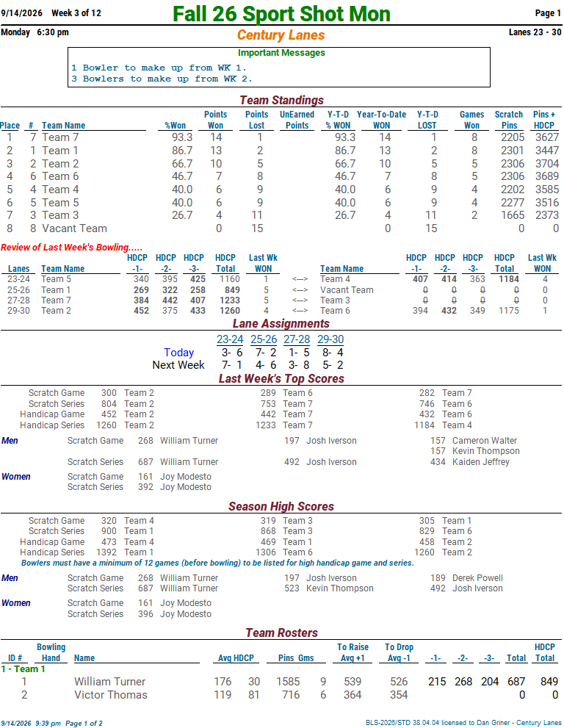Click the '9/14/2026 Week 3 of 12' header text
This screenshot has height=728, width=564.
click(x=51, y=13)
